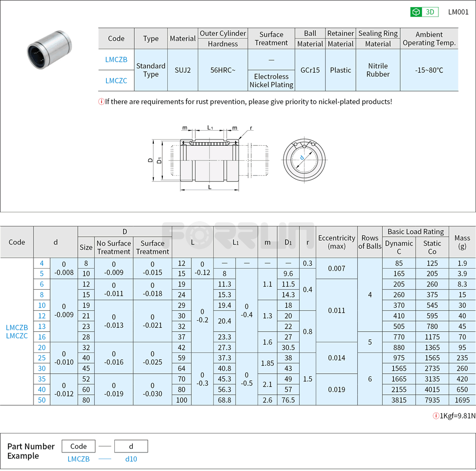Select shaft diameter 50 in size table
Screen dimensions: 476x471
[x=42, y=400]
